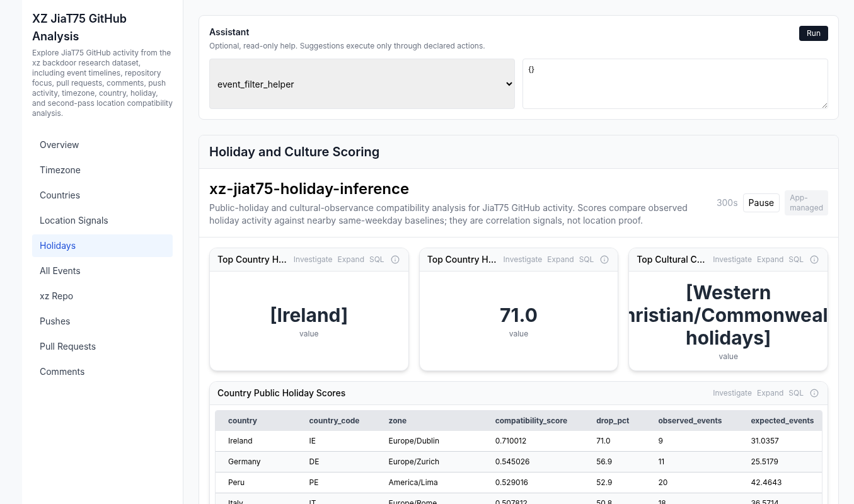Screen dimensions: 854x504
Task: Click the Europe/Dublin zone cell
Action: tap(413, 441)
